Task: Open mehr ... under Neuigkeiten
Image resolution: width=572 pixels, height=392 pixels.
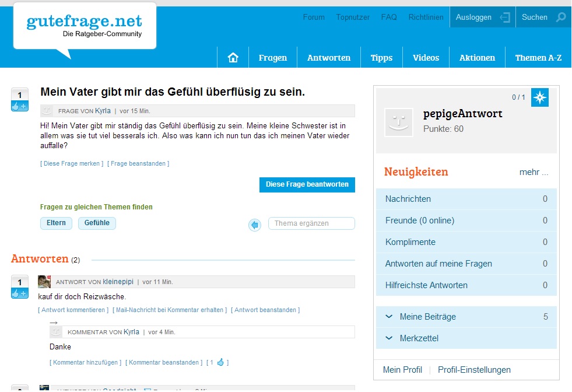Action: (534, 172)
